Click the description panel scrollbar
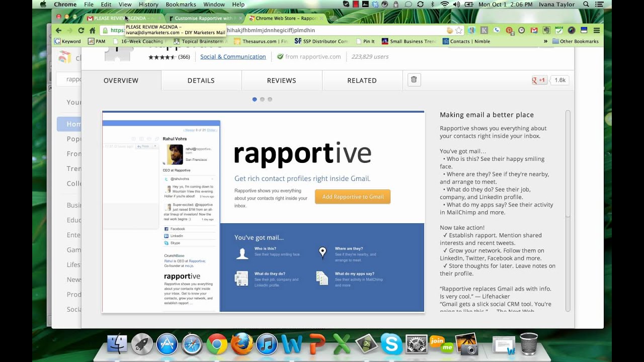644x362 pixels. (x=568, y=163)
